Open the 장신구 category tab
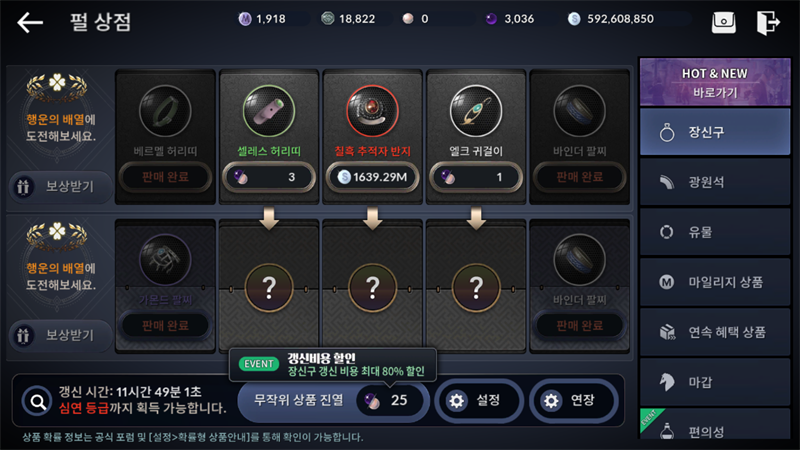800x450 pixels. pyautogui.click(x=715, y=132)
